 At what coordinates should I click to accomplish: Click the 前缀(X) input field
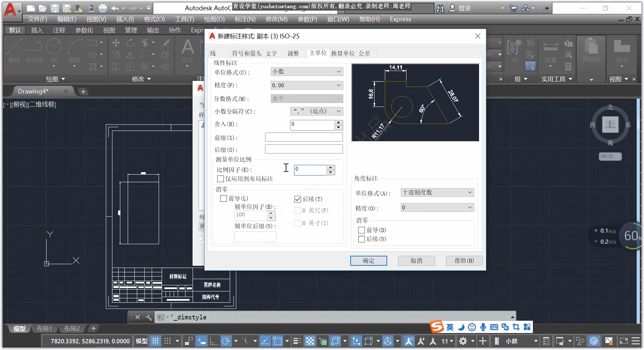[304, 137]
